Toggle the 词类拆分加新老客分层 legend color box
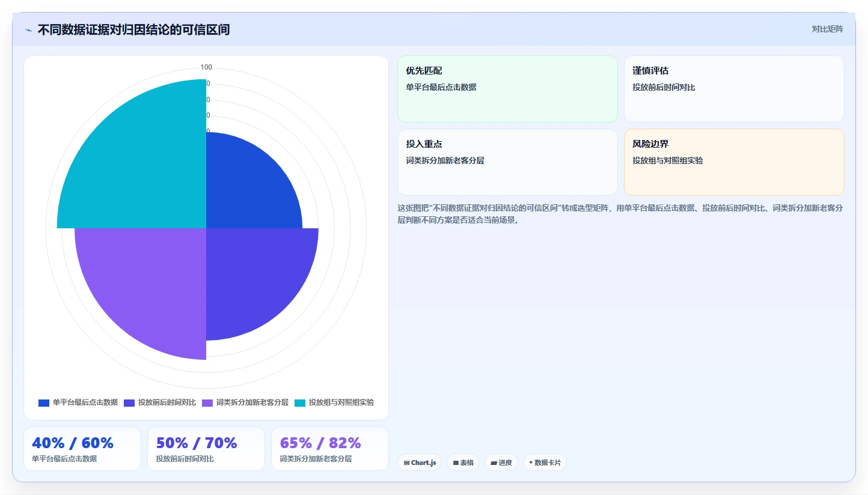 pos(207,402)
